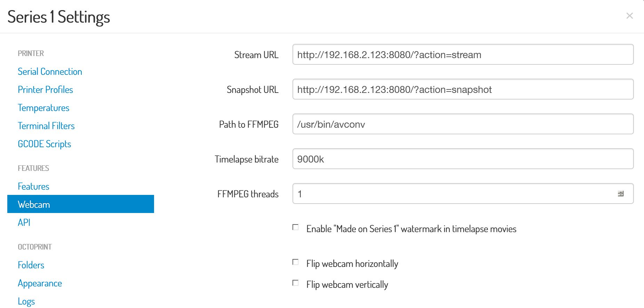Go to Appearance settings
Viewport: 644px width, 308px height.
[40, 283]
